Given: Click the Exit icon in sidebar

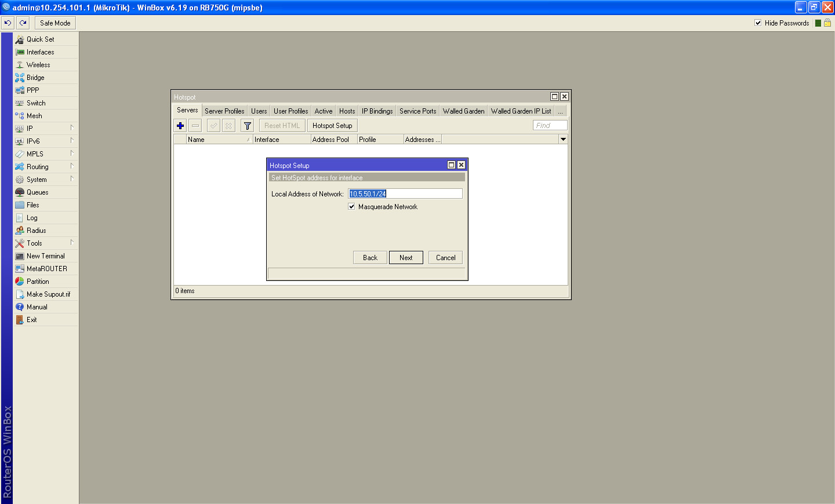Looking at the screenshot, I should (x=20, y=320).
